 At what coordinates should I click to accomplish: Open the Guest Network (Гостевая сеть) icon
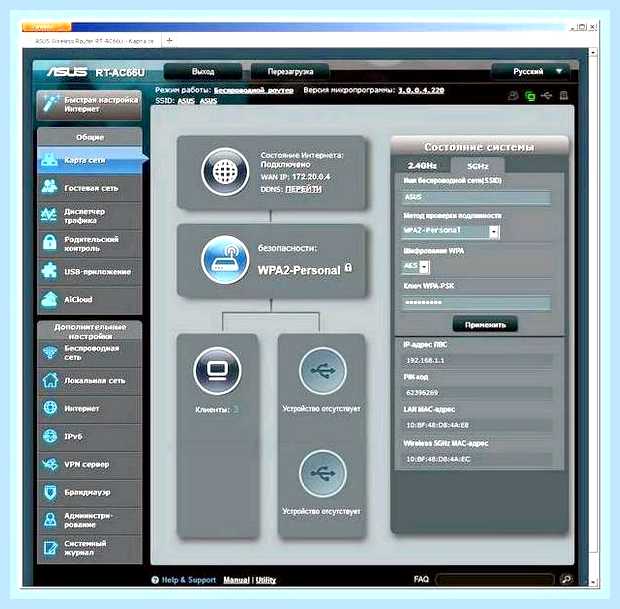(x=50, y=188)
